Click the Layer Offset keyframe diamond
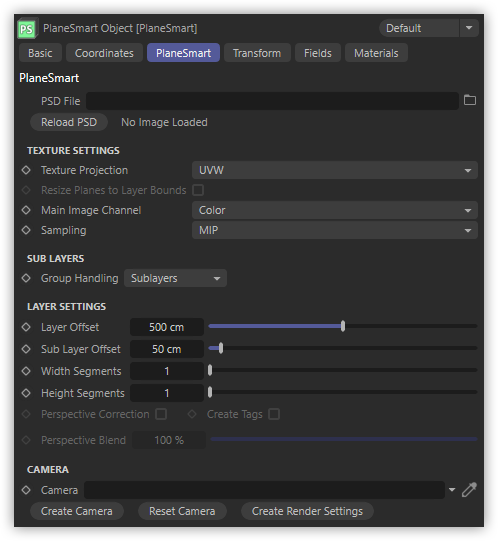 [26, 327]
